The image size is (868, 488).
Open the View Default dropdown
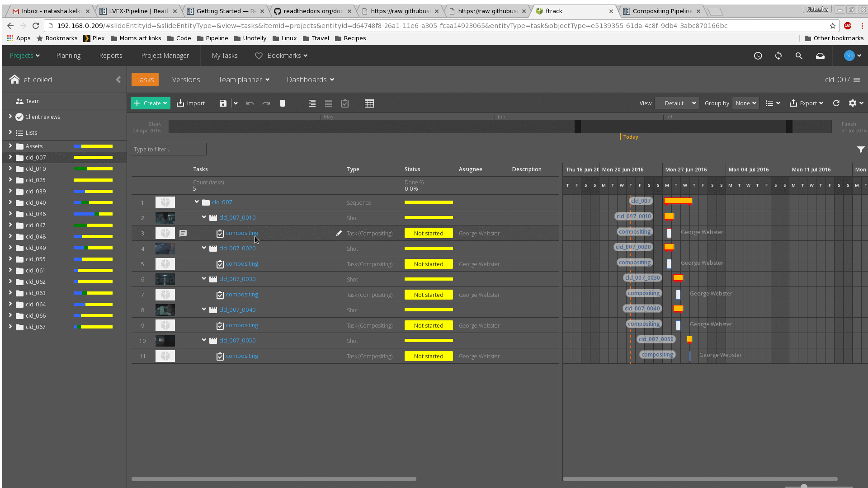pos(676,103)
